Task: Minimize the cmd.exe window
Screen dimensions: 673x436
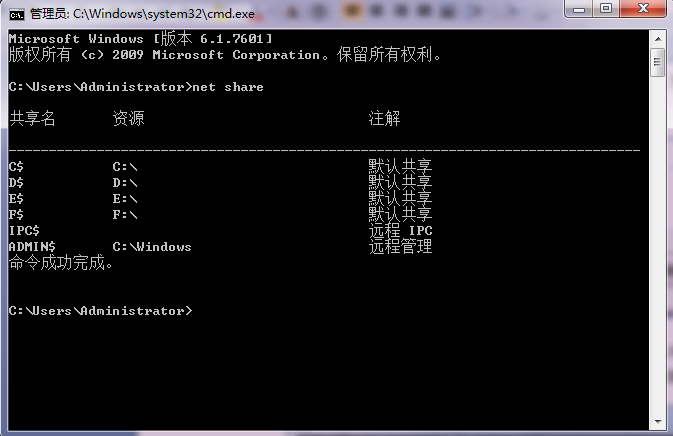Action: point(579,9)
